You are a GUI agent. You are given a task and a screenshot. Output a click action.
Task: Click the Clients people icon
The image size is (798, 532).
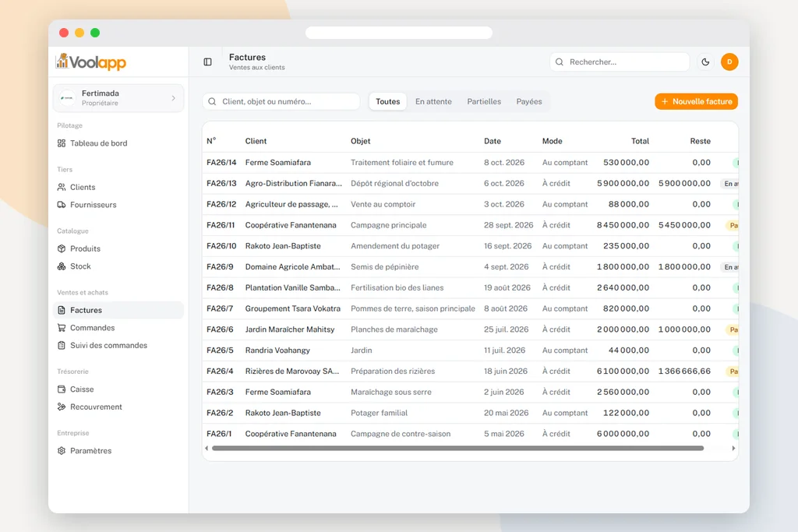(x=62, y=187)
